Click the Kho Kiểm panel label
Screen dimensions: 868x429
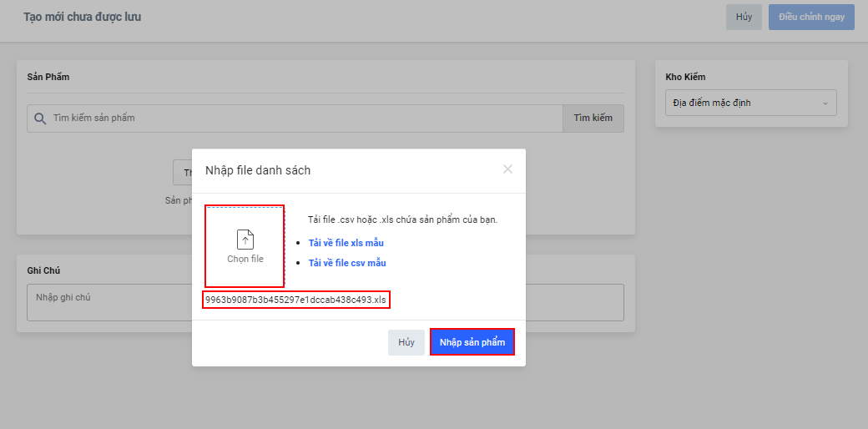(685, 77)
